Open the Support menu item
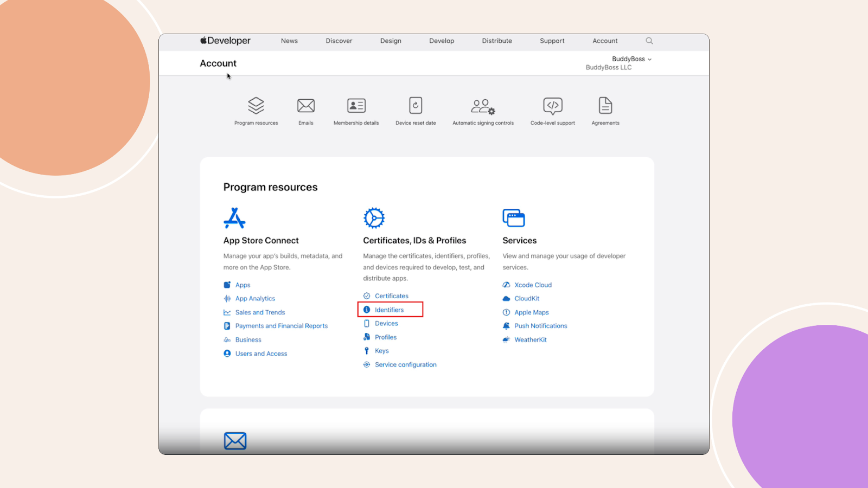The width and height of the screenshot is (868, 488). (552, 41)
